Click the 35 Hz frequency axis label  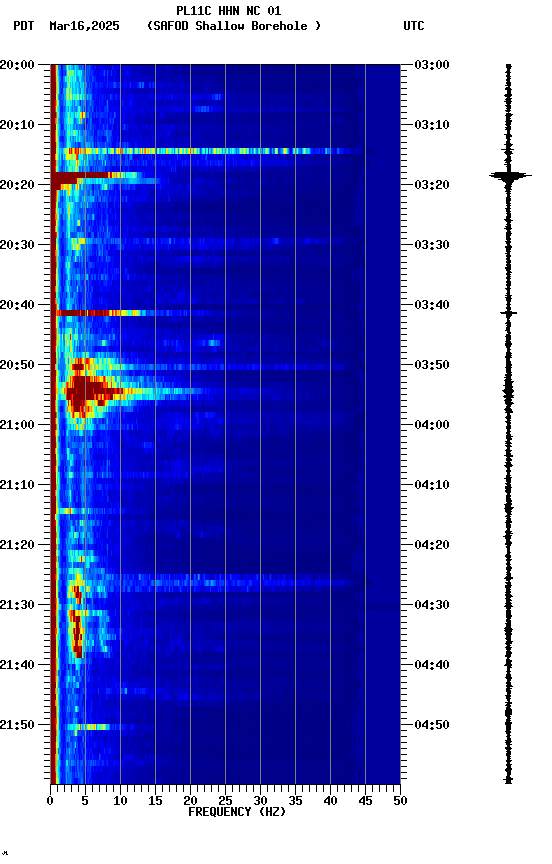295,801
